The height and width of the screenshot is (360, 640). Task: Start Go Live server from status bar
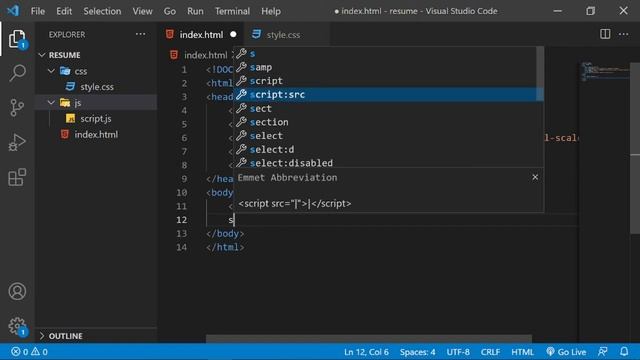566,351
